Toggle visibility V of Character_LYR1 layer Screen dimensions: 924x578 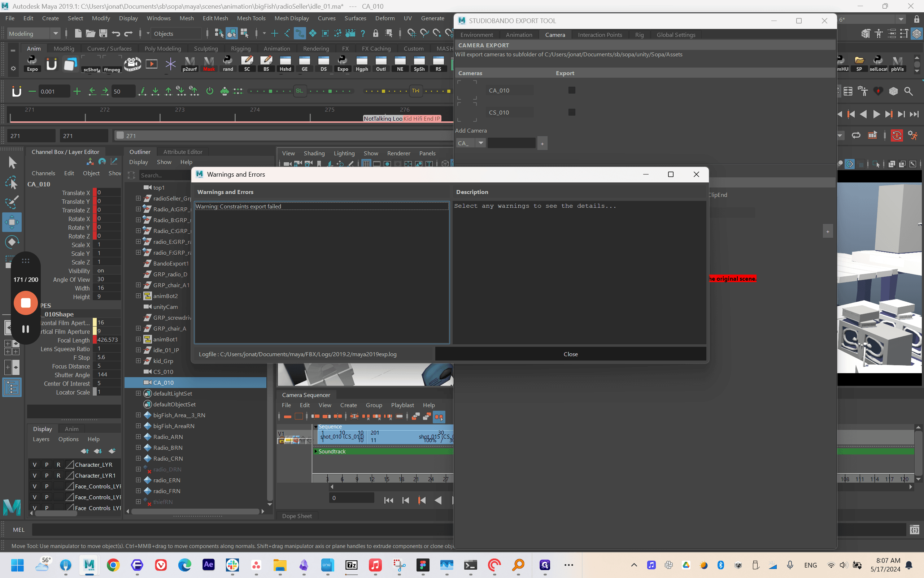(35, 475)
